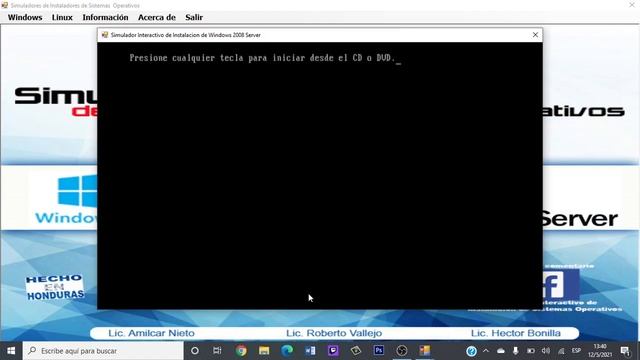Open File Explorer from taskbar
640x360 pixels.
tap(264, 351)
